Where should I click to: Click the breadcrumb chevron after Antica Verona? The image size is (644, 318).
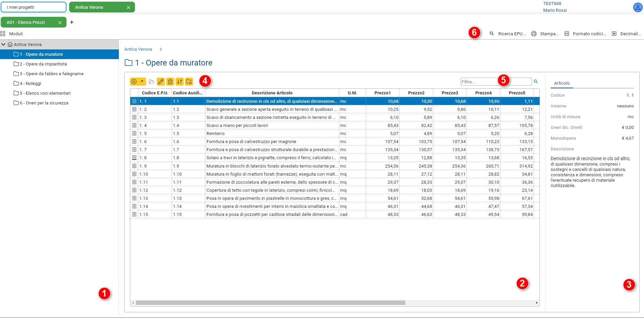pyautogui.click(x=161, y=49)
